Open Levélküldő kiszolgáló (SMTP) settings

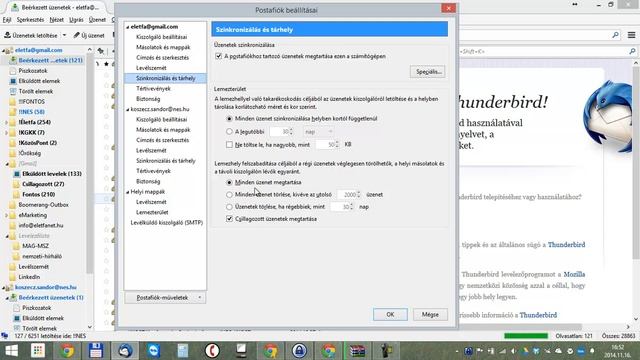[167, 223]
